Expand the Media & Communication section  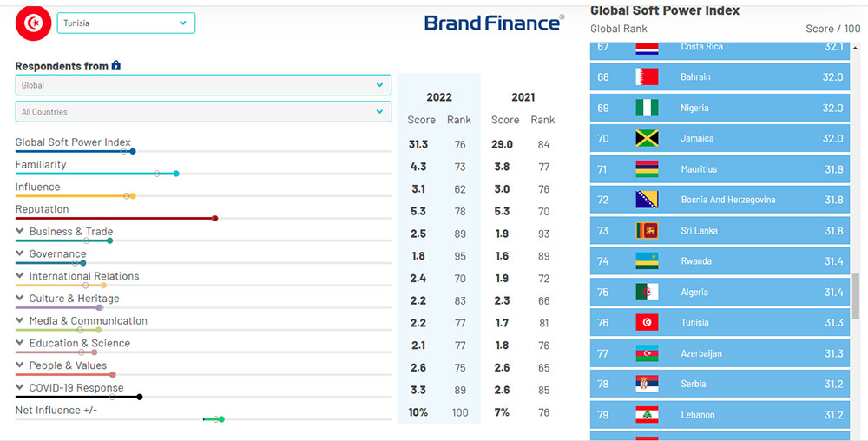click(20, 320)
